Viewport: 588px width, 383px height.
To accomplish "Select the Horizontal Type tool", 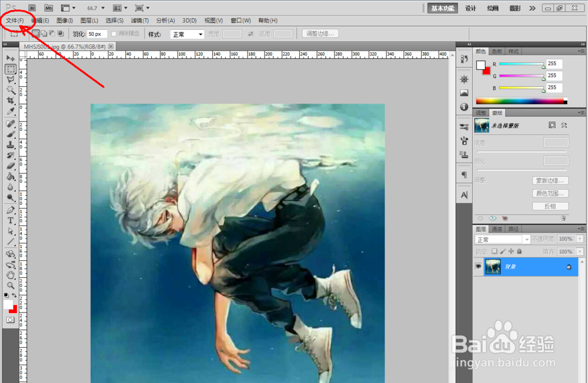I will 11,221.
